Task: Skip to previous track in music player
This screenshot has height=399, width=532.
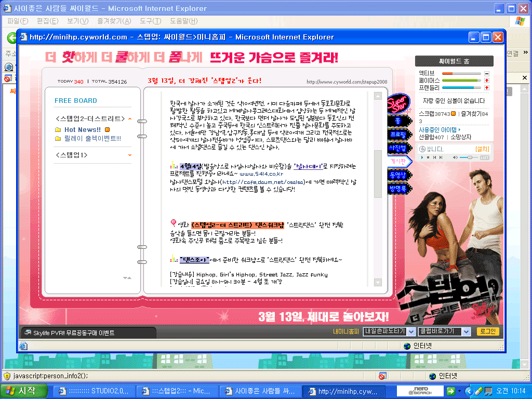Action: point(434,157)
